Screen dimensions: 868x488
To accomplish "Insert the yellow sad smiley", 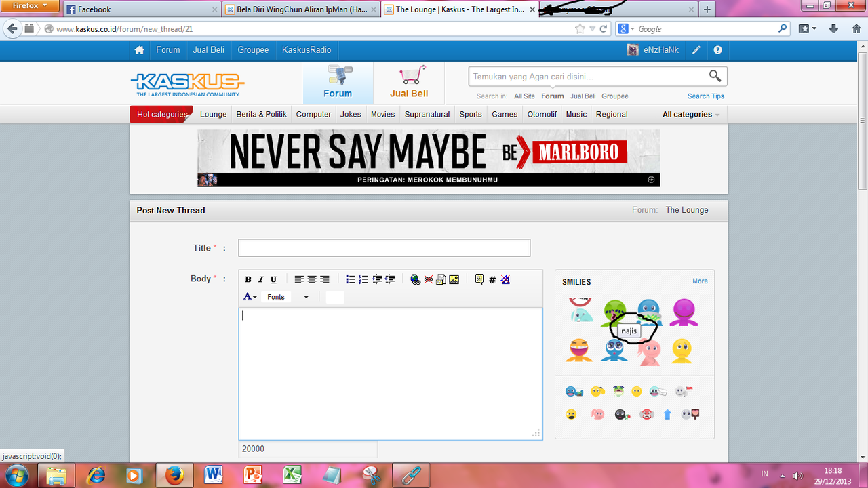I will point(682,350).
